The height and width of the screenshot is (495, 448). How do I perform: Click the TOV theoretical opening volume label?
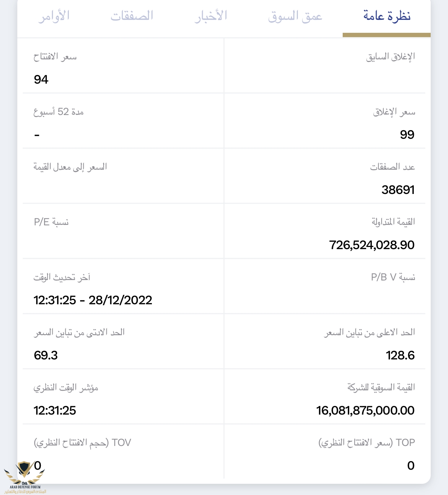click(82, 443)
